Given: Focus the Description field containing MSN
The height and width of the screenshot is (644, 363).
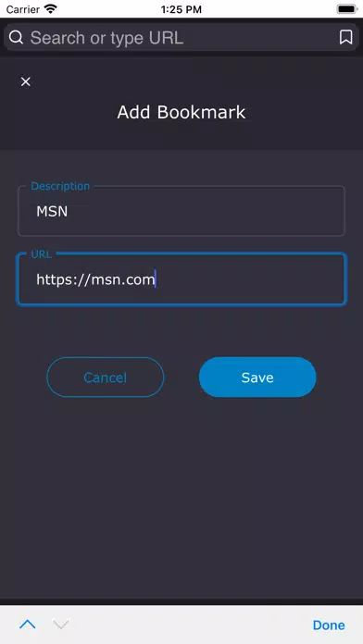Looking at the screenshot, I should click(x=181, y=211).
